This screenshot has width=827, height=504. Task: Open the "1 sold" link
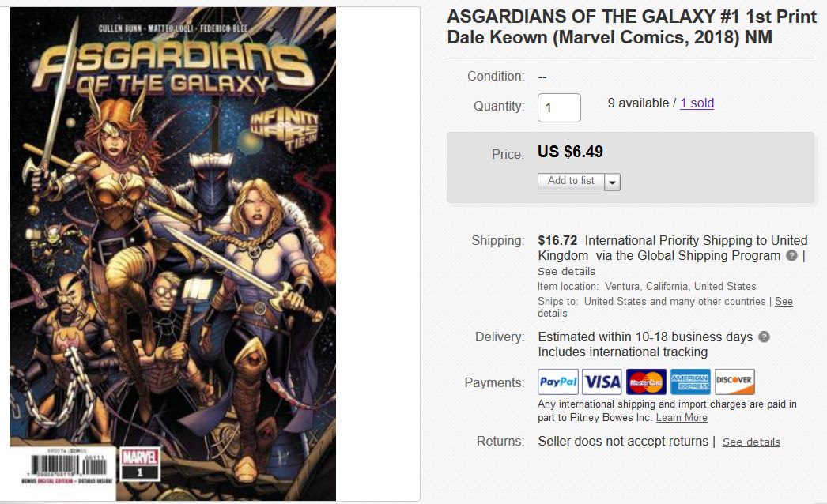[x=697, y=103]
